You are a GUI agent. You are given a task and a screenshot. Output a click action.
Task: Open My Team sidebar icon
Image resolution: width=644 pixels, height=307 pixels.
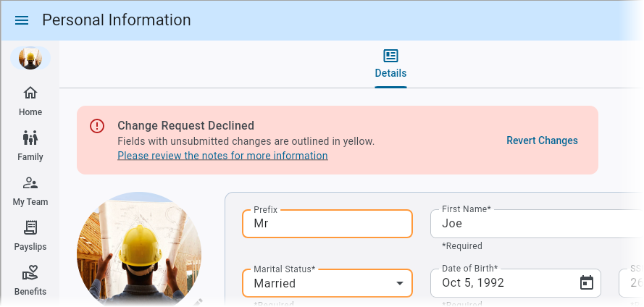pos(30,190)
